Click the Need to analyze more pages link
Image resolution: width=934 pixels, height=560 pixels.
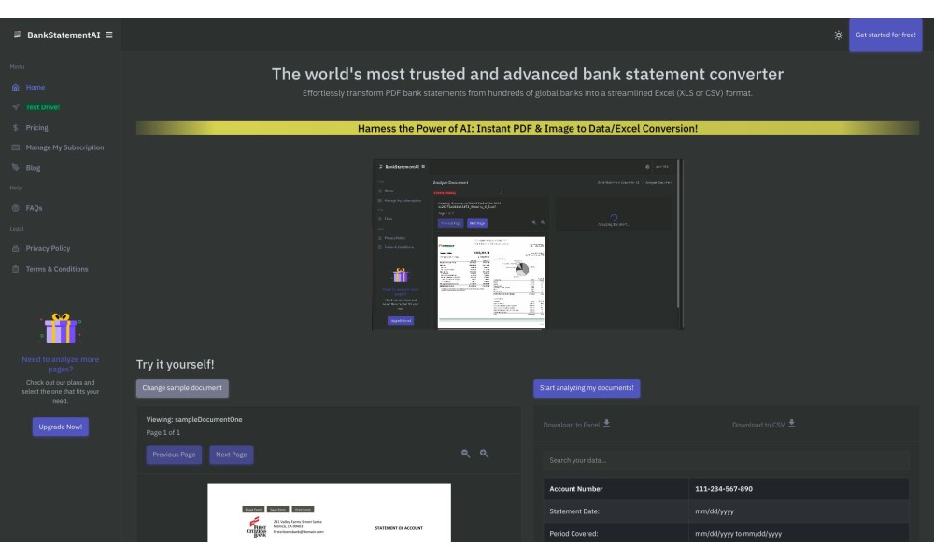point(60,364)
